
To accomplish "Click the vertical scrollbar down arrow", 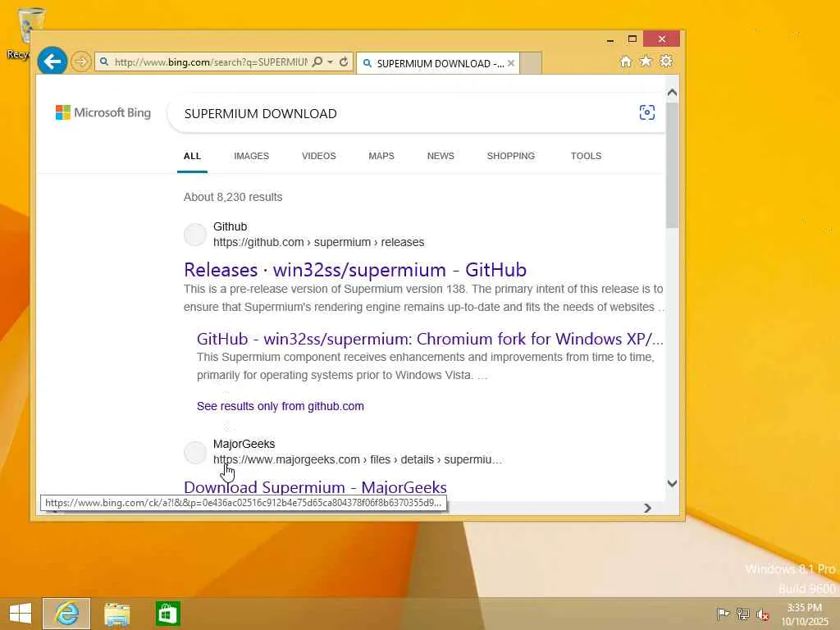I will coord(673,483).
